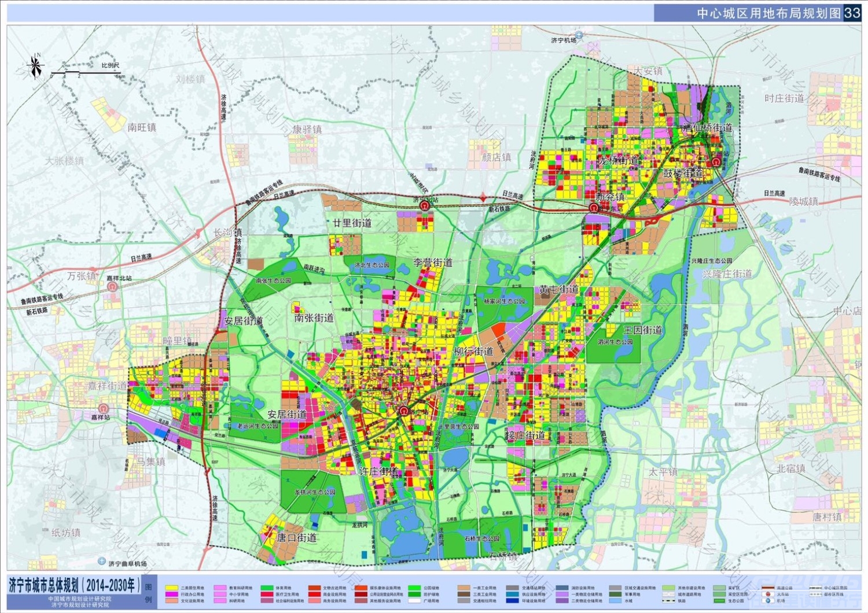
Task: Click the 火车站 symbol in the legend
Action: pos(768,594)
